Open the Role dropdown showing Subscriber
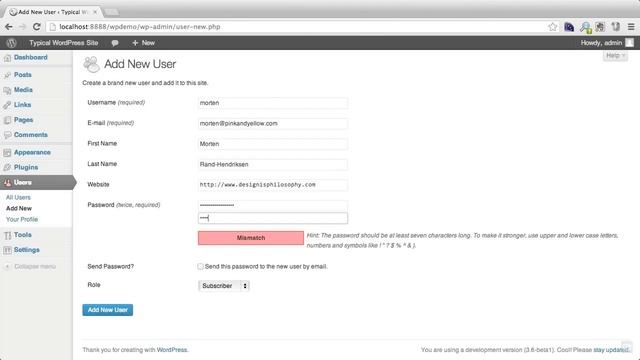 pyautogui.click(x=224, y=286)
